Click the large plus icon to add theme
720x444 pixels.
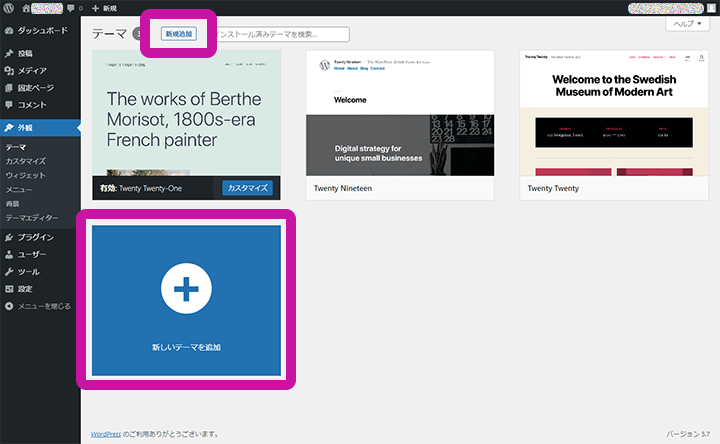coord(186,289)
